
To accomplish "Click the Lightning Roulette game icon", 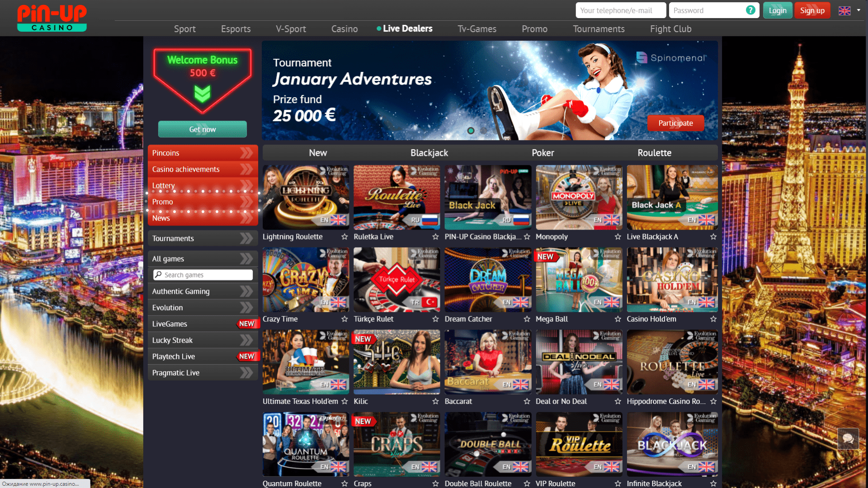I will tap(305, 197).
